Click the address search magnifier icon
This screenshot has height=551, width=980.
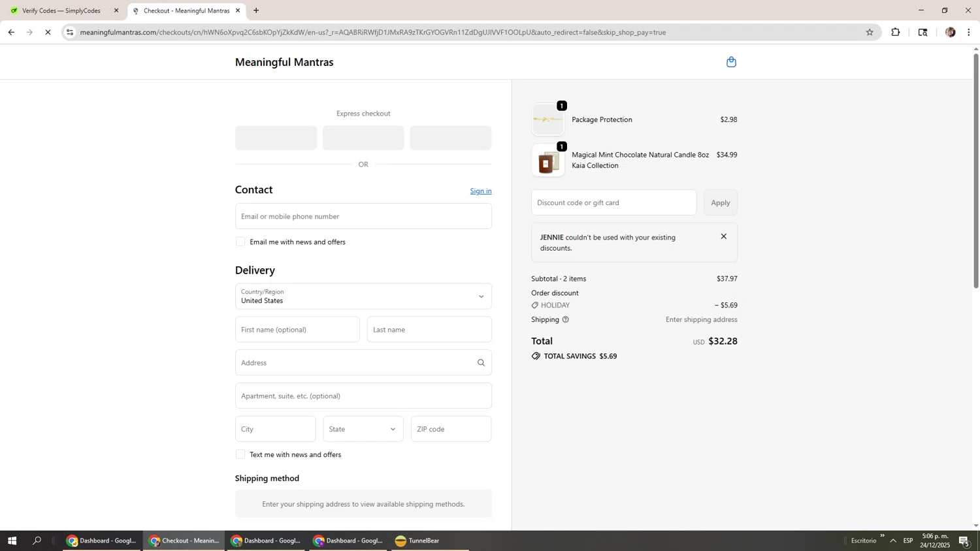tap(481, 363)
